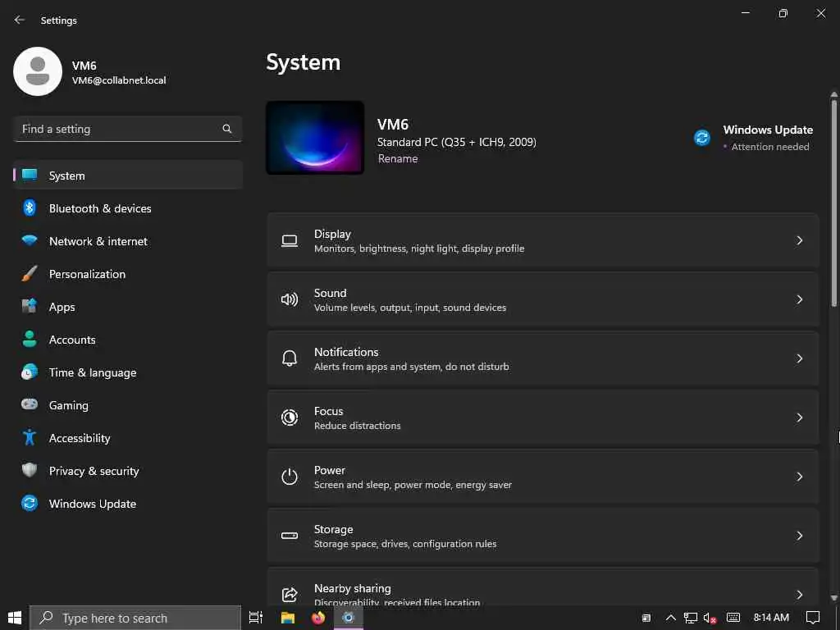Expand Display settings chevron
Image resolution: width=840 pixels, height=630 pixels.
point(799,240)
